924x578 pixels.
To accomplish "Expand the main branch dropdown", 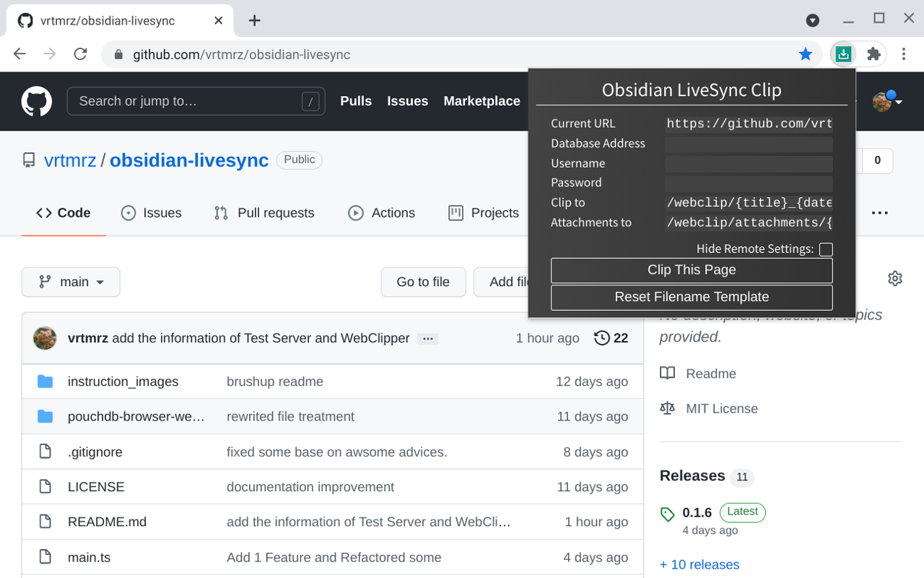I will [x=71, y=282].
